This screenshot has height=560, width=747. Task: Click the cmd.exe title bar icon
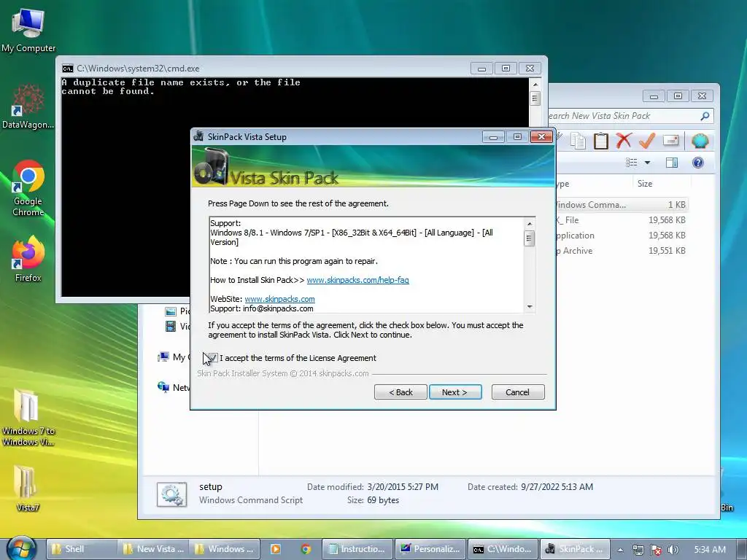click(68, 69)
